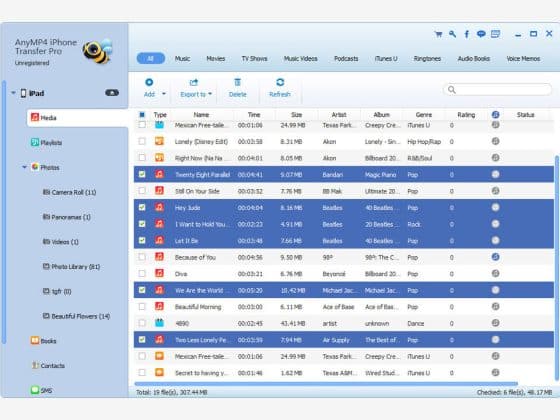The height and width of the screenshot is (420, 560).
Task: Collapse the iPad device tree
Action: coord(13,93)
